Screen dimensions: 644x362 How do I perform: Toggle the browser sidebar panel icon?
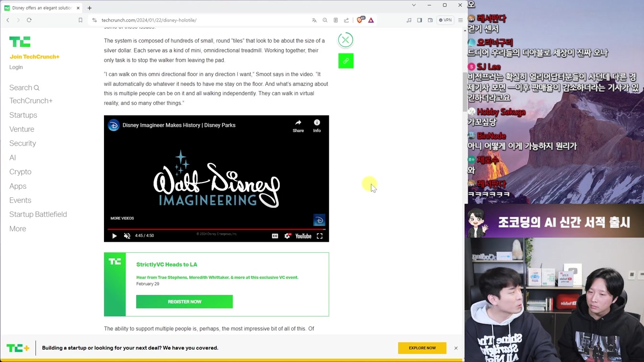point(419,20)
